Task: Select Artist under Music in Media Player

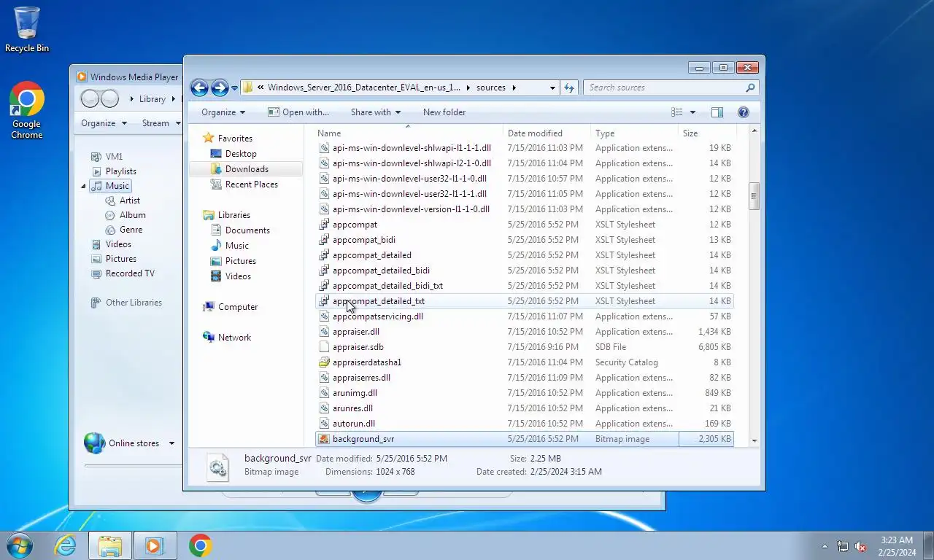Action: tap(123, 201)
